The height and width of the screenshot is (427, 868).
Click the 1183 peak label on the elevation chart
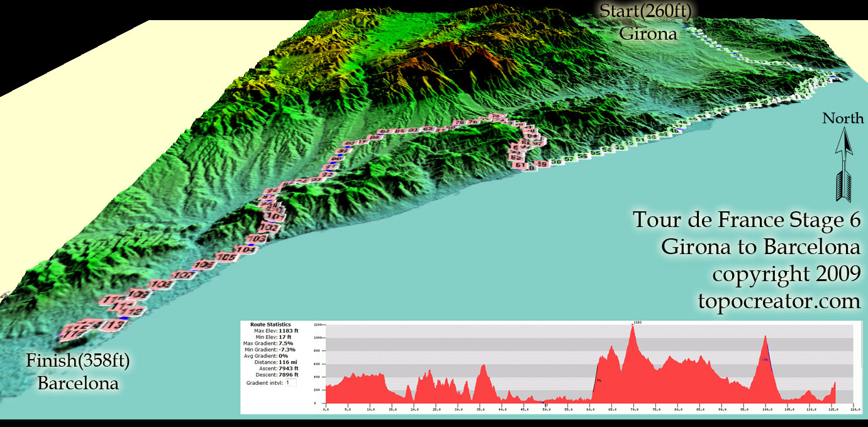(637, 323)
